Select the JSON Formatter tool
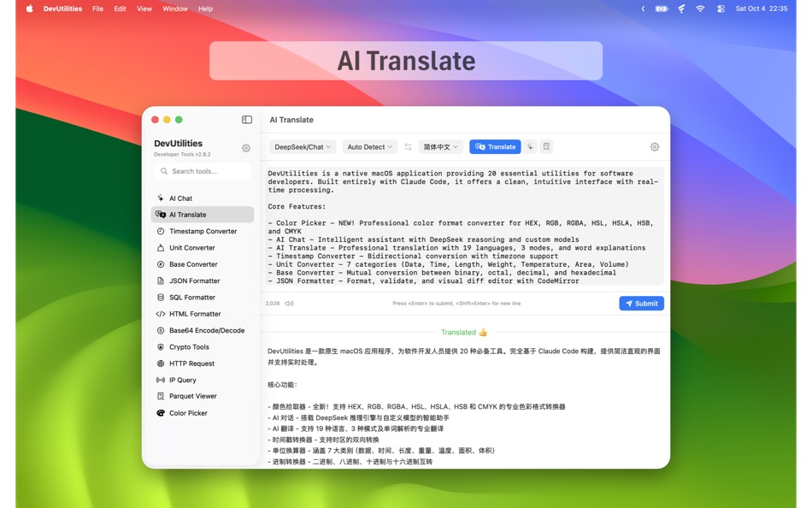812x508 pixels. 190,281
